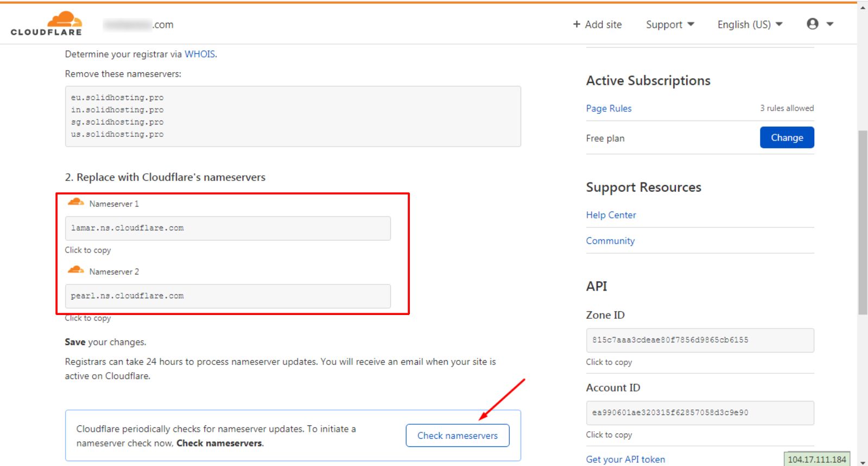The width and height of the screenshot is (868, 466).
Task: Click the plus icon for Add site
Action: click(576, 24)
